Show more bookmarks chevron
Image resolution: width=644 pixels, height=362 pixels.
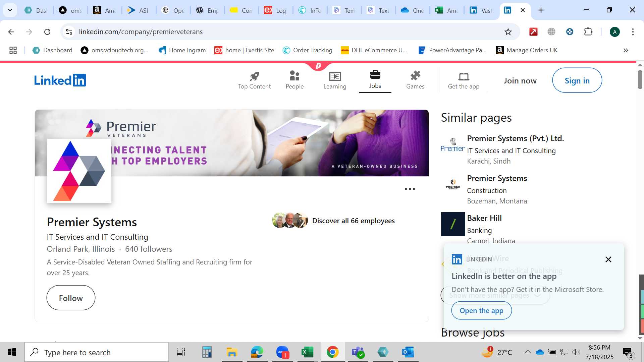(x=626, y=50)
